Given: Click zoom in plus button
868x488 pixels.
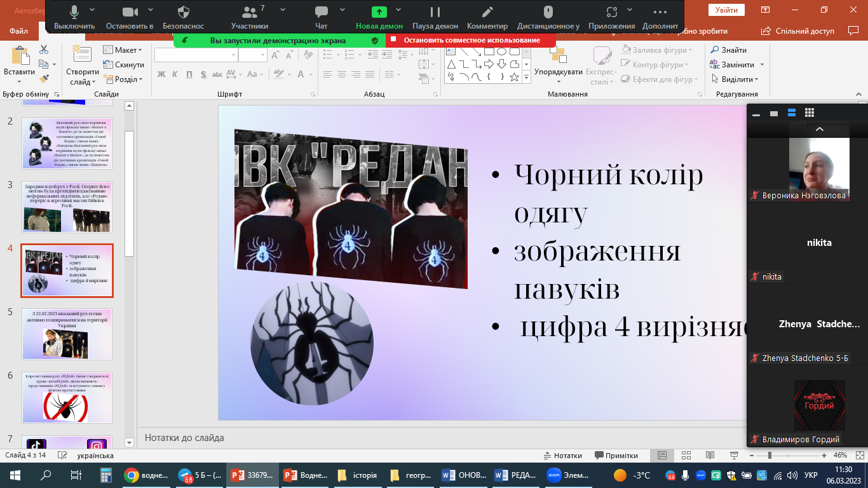Looking at the screenshot, I should click(824, 456).
